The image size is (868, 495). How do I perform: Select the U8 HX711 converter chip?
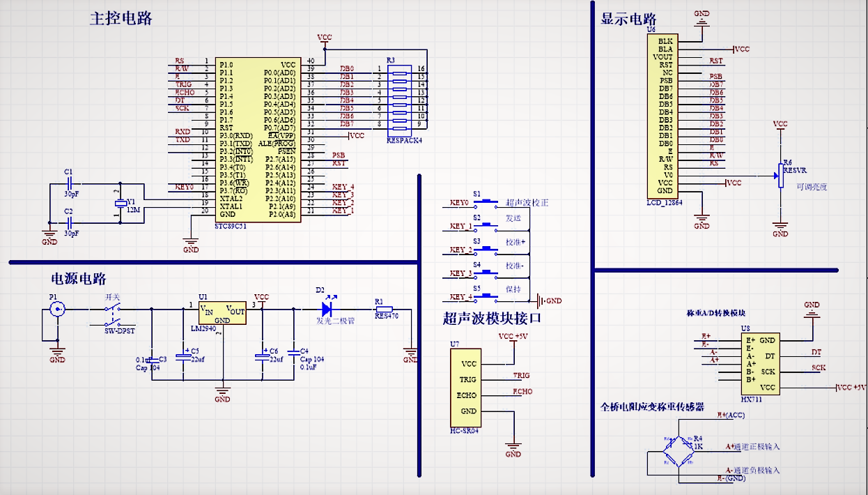point(759,364)
